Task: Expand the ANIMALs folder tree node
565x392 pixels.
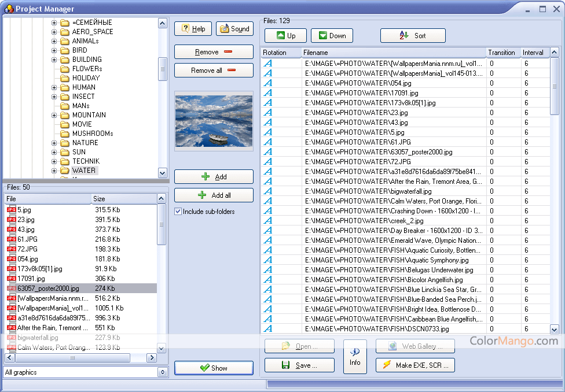Action: (x=54, y=41)
